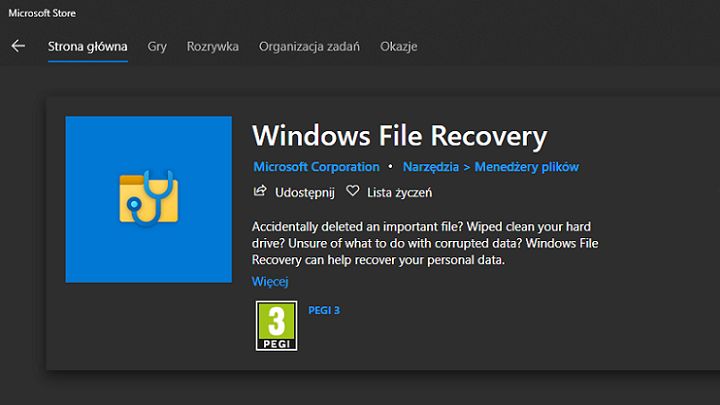Switch to the Strona główna tab

click(x=88, y=46)
